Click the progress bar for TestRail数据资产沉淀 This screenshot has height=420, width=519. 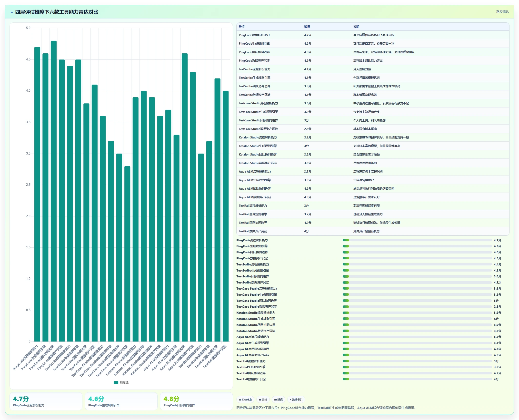click(x=417, y=379)
